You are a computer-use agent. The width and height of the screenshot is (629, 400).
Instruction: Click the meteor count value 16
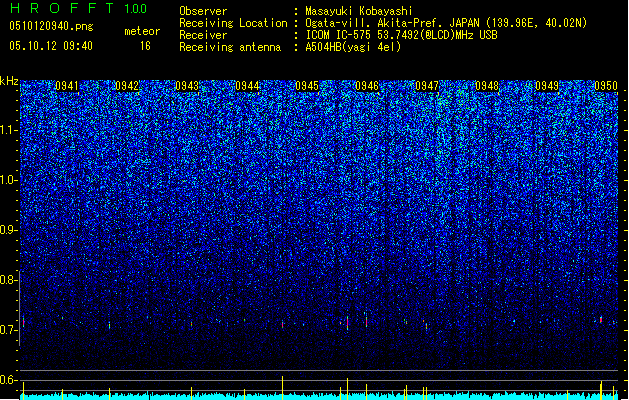(145, 46)
